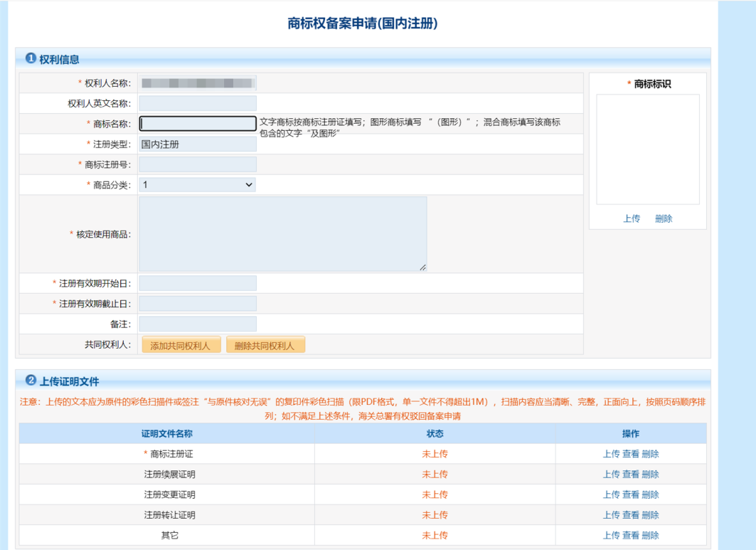This screenshot has width=756, height=550.
Task: Click the 商标标识 label
Action: tap(652, 84)
